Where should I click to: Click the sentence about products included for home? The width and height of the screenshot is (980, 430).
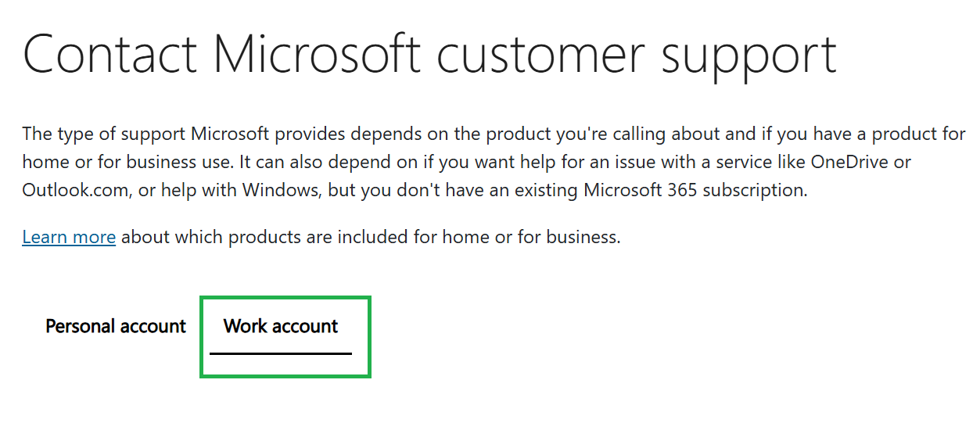[x=321, y=237]
